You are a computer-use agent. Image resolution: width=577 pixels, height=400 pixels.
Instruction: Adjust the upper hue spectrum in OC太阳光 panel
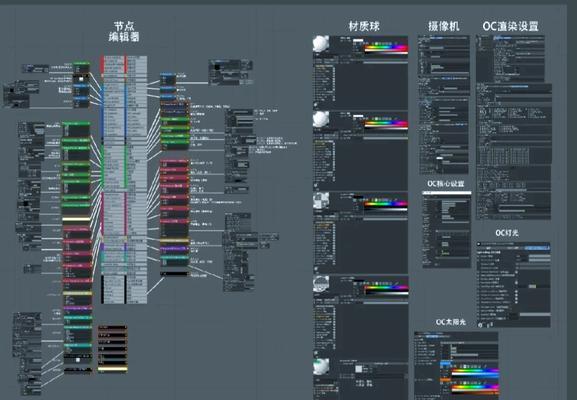click(x=475, y=371)
